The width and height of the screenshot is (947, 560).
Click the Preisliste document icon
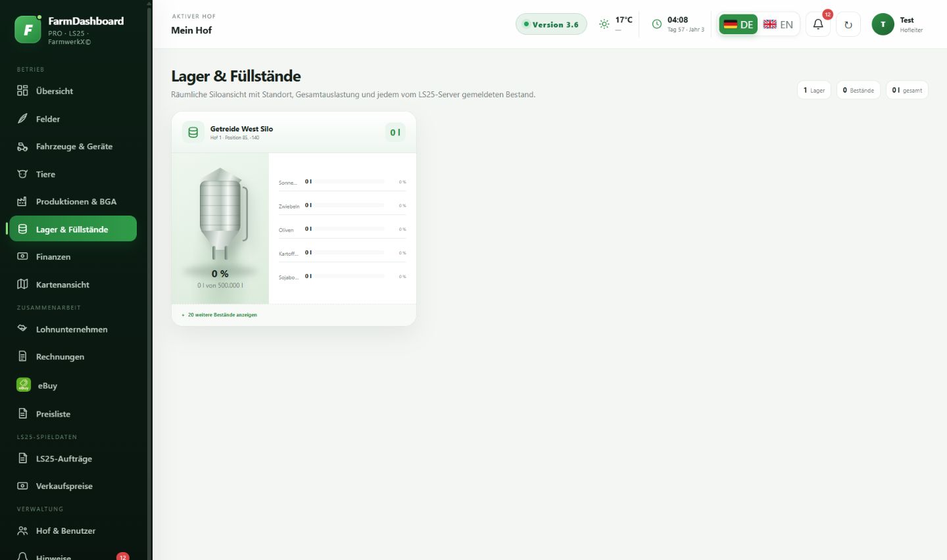click(22, 413)
